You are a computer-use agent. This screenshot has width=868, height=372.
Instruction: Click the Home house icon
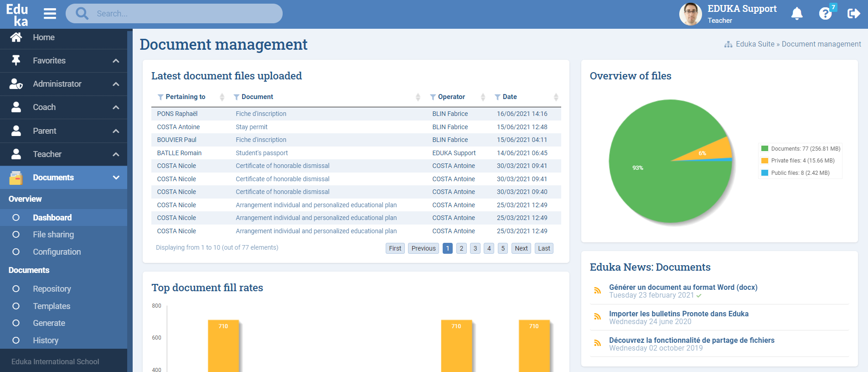coord(16,37)
